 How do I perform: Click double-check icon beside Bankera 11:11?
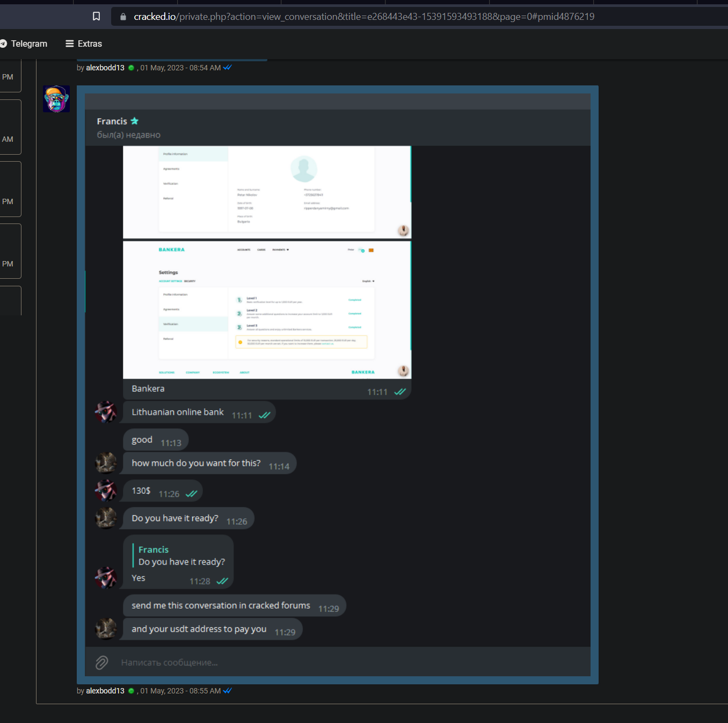tap(400, 392)
